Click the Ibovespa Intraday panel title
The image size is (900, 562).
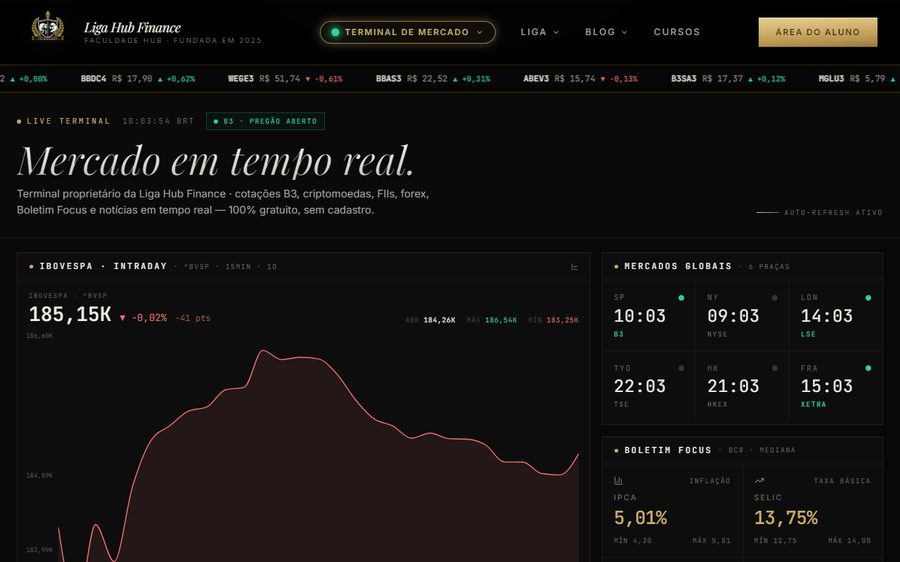pyautogui.click(x=103, y=266)
